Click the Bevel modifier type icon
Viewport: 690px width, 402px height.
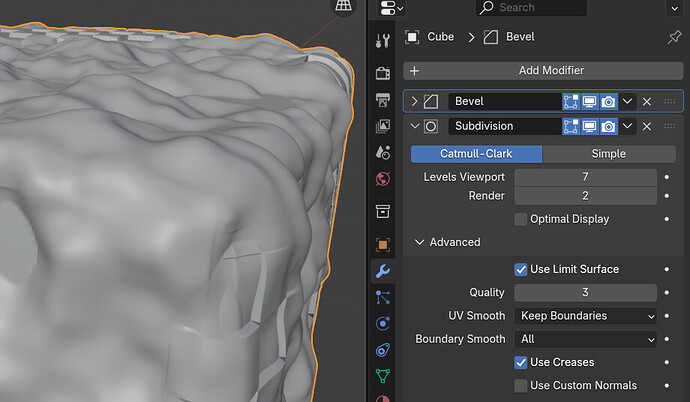pyautogui.click(x=431, y=102)
